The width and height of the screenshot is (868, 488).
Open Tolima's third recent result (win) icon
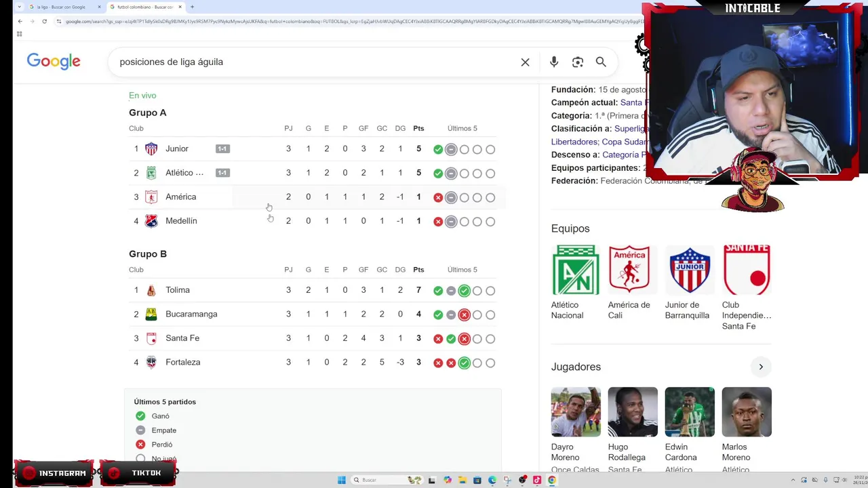tap(464, 291)
